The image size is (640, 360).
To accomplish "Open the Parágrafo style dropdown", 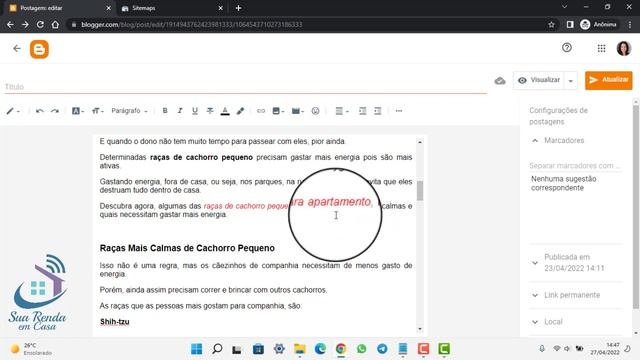I will coord(129,111).
